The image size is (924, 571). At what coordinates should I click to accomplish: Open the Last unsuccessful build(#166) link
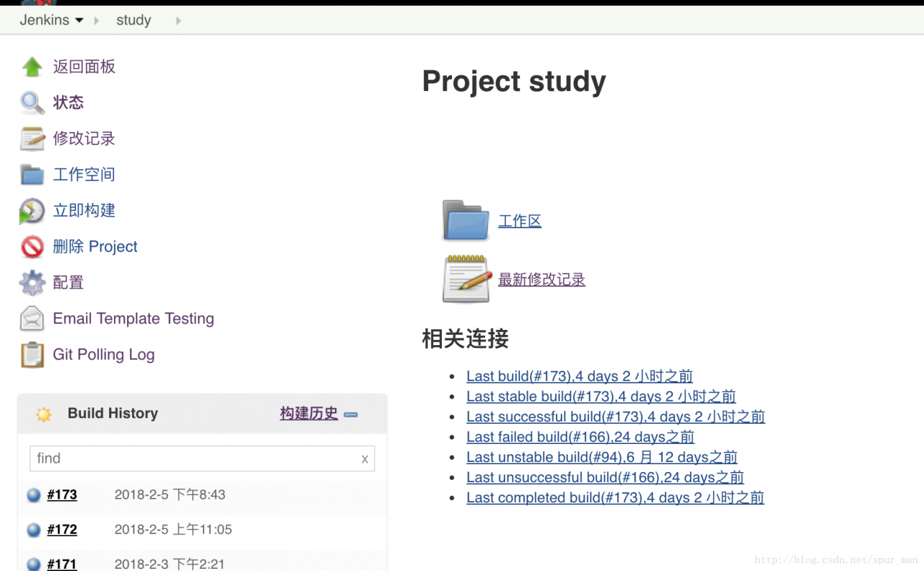click(x=605, y=477)
